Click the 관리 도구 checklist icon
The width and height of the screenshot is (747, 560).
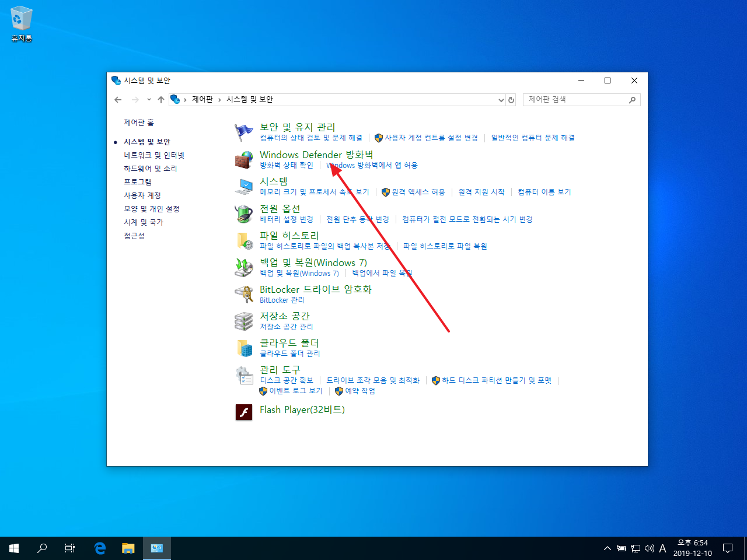pyautogui.click(x=243, y=374)
